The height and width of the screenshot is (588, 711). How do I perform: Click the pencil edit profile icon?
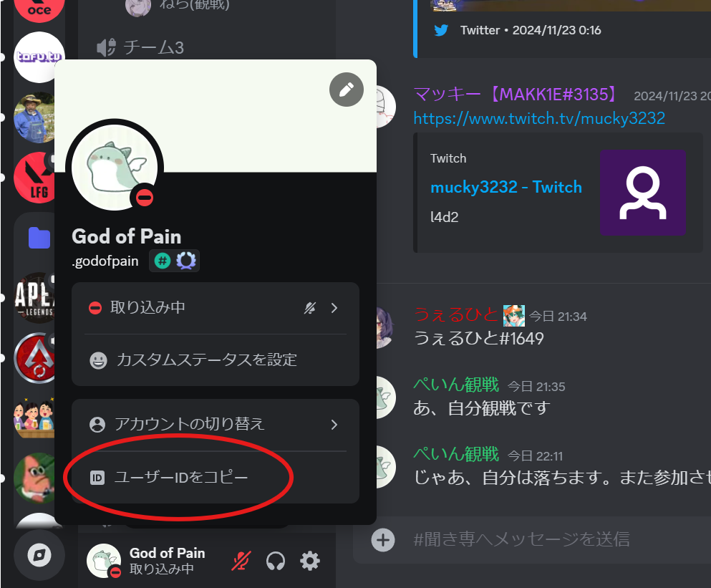pyautogui.click(x=347, y=90)
